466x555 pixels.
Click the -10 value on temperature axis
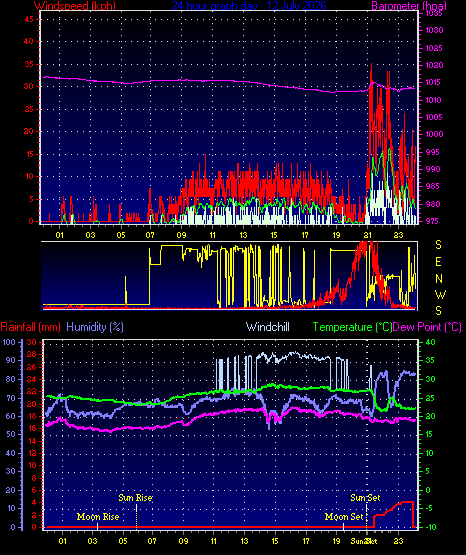coord(431,527)
